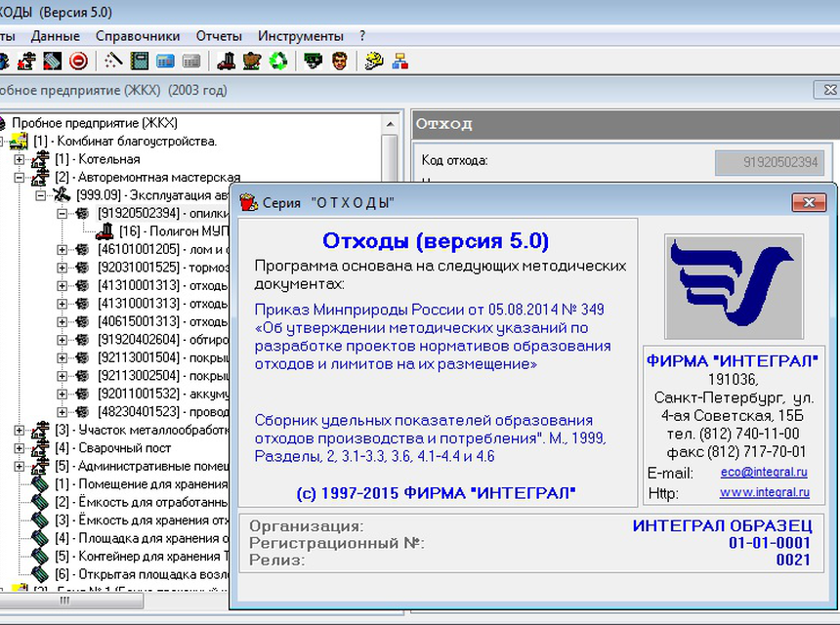Screen dimensions: 840x625
Task: Expand the [4] Сварочный пост node
Action: point(20,448)
